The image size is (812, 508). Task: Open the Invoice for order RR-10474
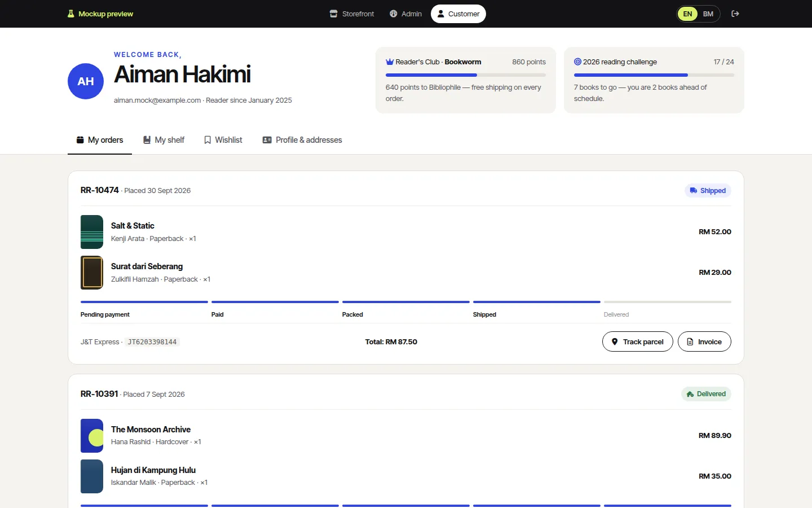pyautogui.click(x=704, y=341)
